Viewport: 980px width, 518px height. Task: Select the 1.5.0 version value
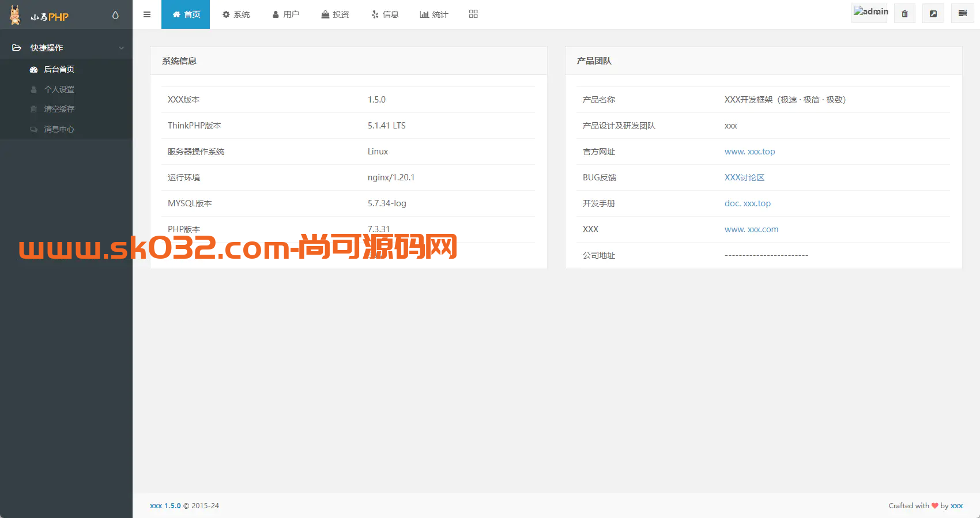point(376,100)
